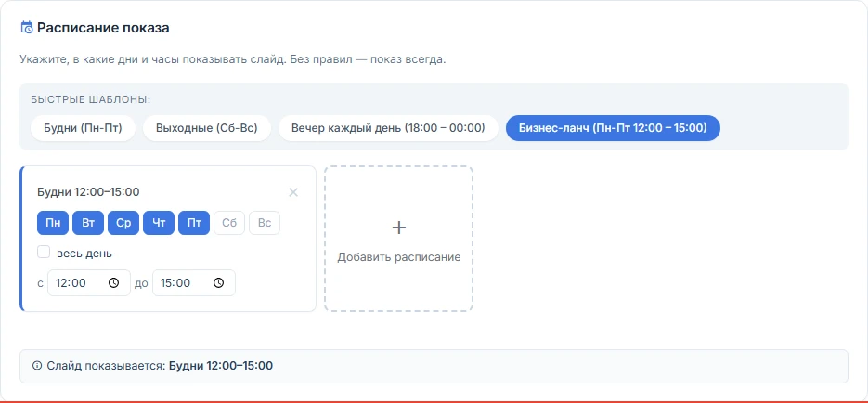This screenshot has width=868, height=403.
Task: Open the clock picker for end time 15:00
Action: pyautogui.click(x=219, y=283)
